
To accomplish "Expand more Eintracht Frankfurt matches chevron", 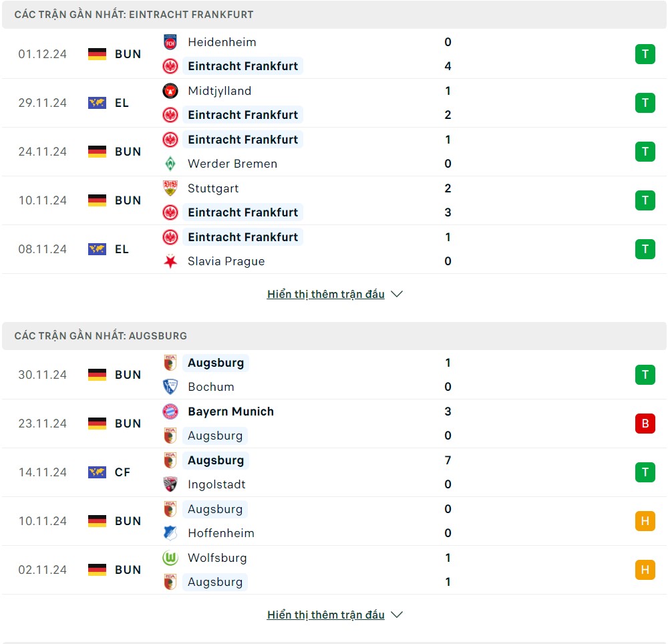I will (397, 294).
